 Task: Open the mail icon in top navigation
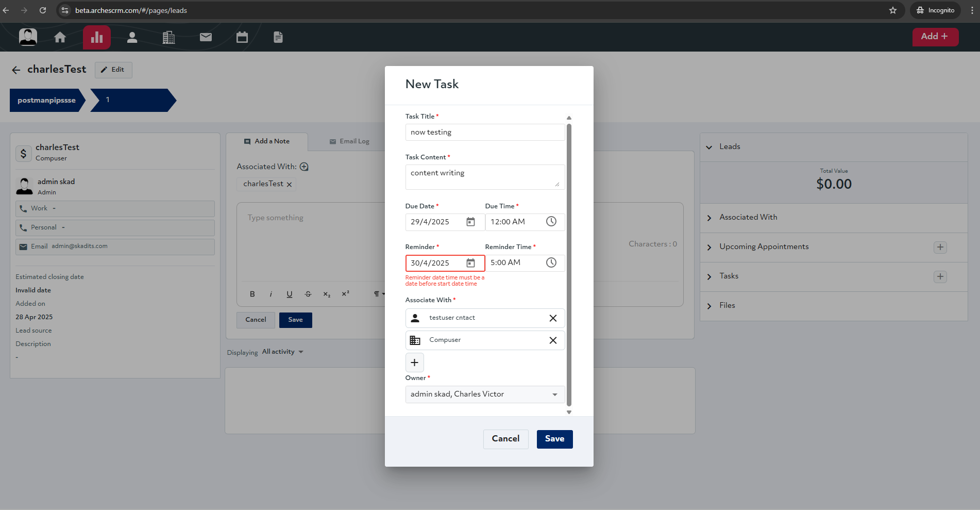tap(206, 37)
